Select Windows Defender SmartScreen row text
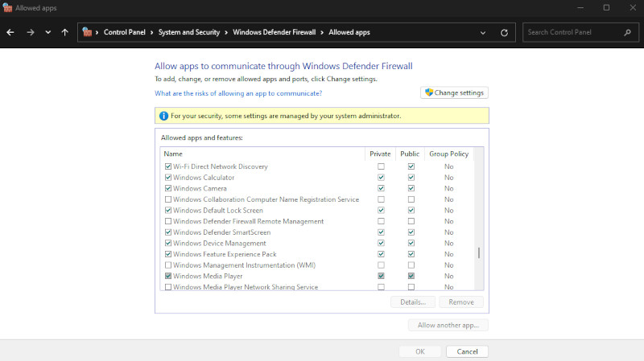The width and height of the screenshot is (644, 361). pos(222,232)
